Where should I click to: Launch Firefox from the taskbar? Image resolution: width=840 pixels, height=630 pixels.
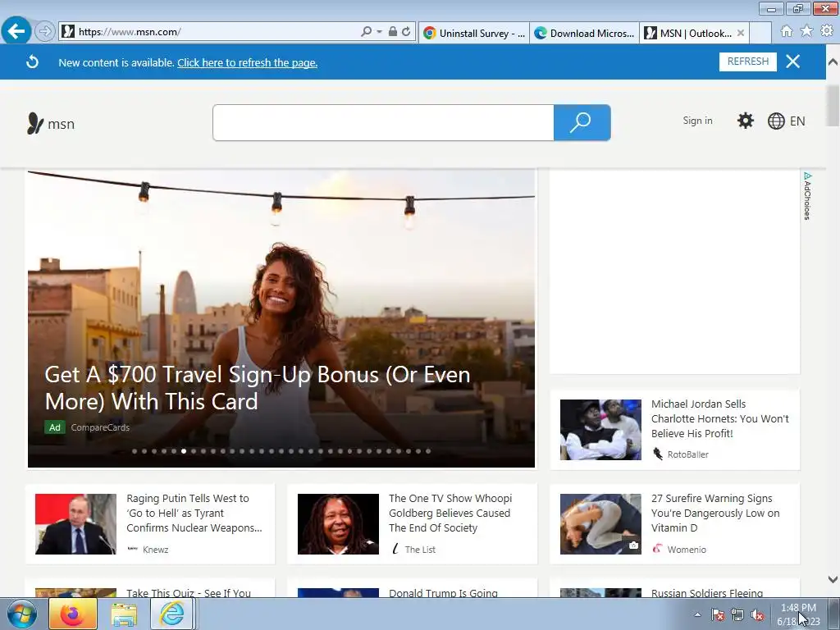72,614
